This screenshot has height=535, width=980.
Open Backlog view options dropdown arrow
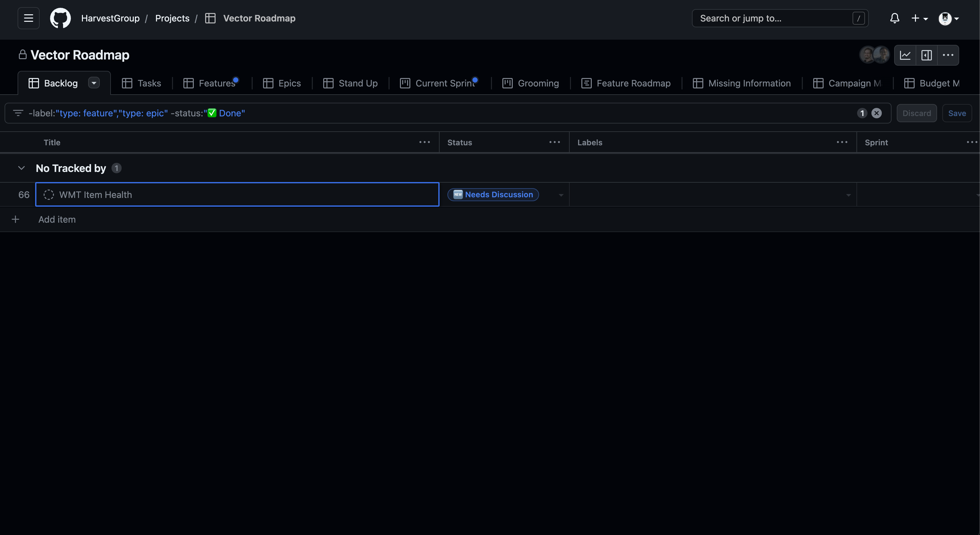[x=94, y=83]
